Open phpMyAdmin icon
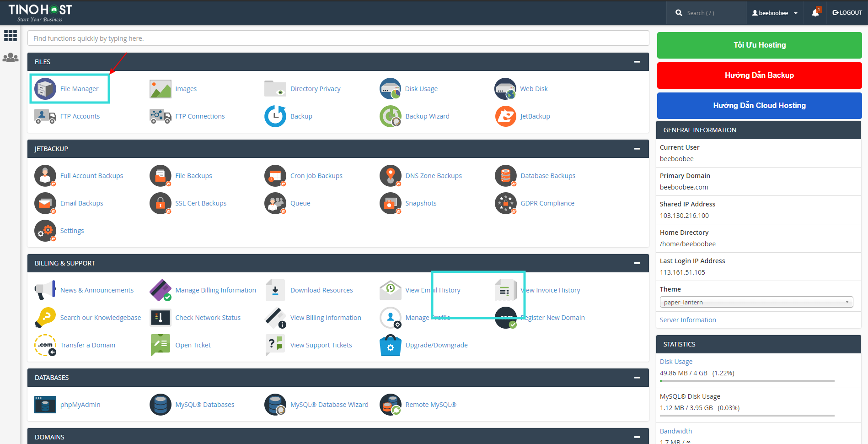 pyautogui.click(x=45, y=405)
